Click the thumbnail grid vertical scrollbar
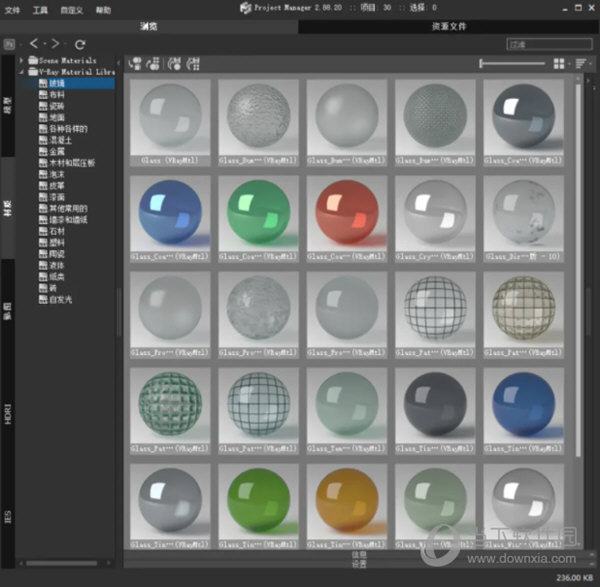This screenshot has height=587, width=600. (x=578, y=270)
